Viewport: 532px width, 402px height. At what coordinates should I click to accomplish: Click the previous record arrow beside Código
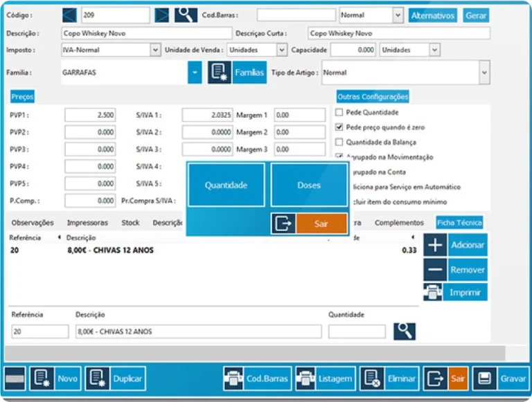click(71, 15)
